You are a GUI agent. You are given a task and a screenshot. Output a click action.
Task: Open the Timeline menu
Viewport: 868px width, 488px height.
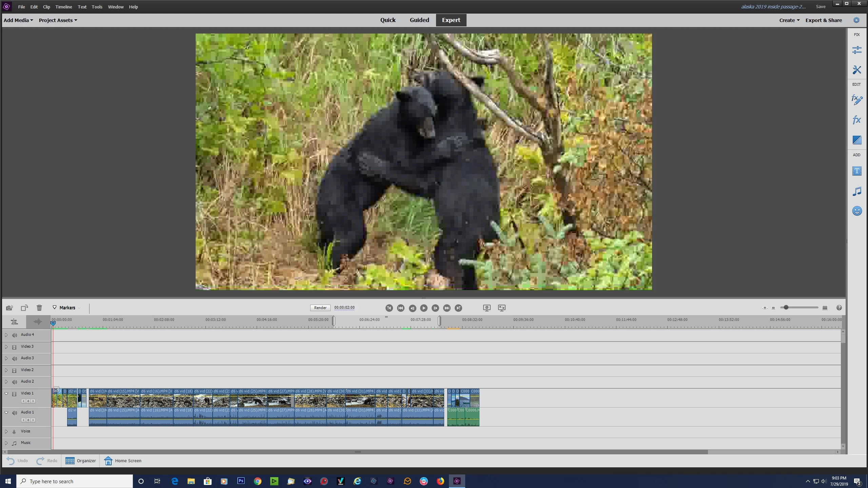tap(63, 7)
